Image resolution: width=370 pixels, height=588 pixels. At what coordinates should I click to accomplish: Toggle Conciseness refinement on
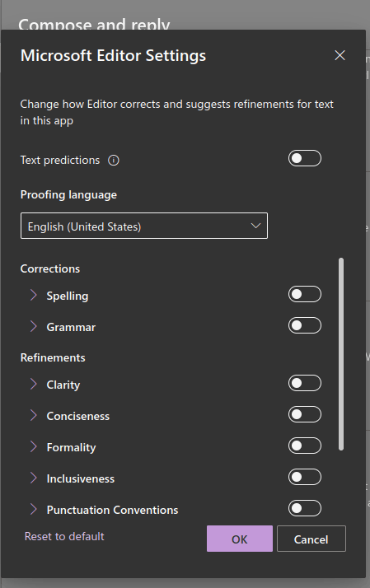[305, 414]
